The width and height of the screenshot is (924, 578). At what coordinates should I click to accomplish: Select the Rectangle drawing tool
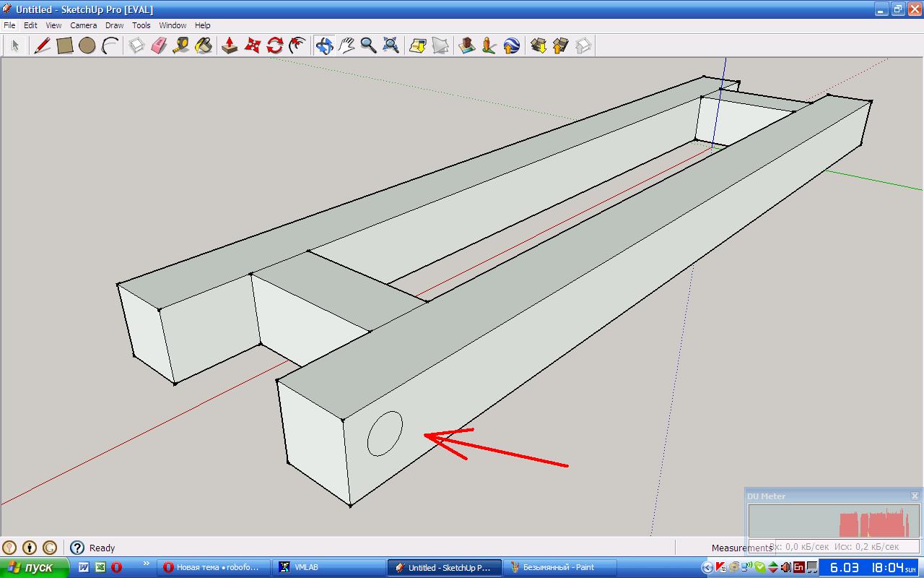click(x=65, y=46)
